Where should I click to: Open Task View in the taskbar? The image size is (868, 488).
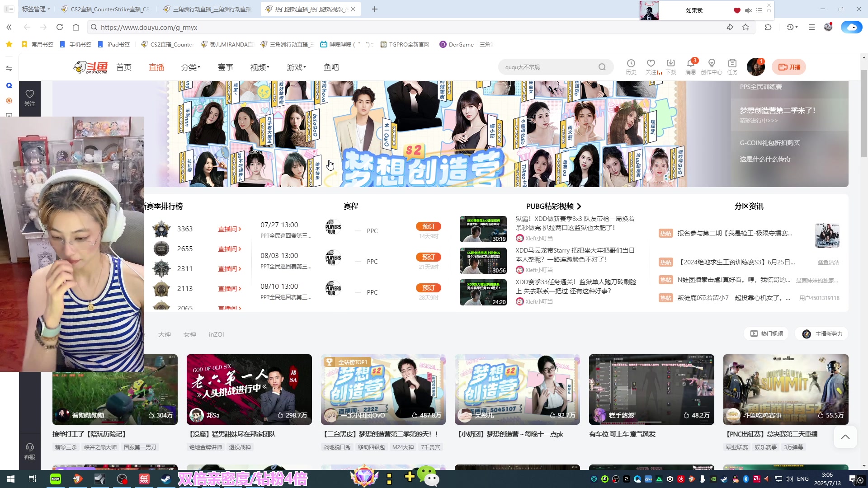pyautogui.click(x=33, y=479)
